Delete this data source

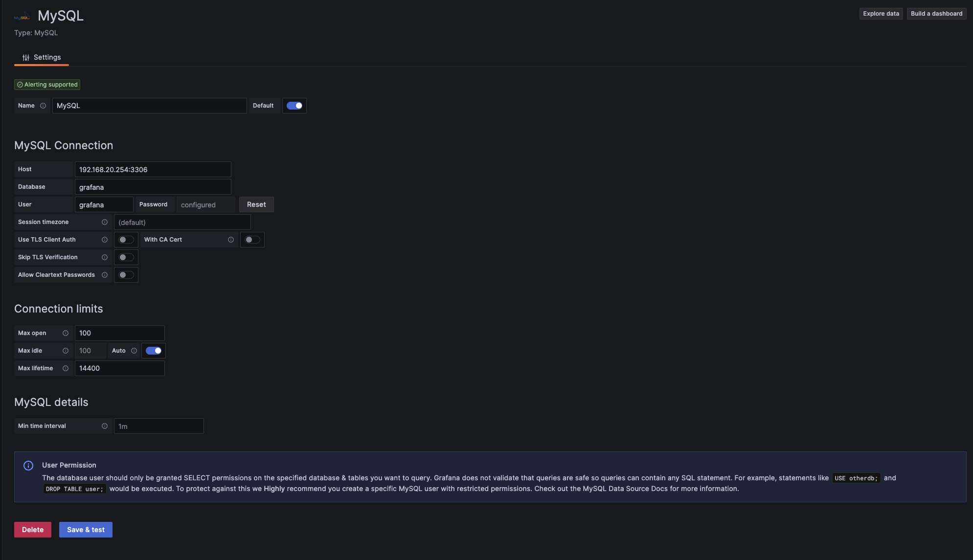click(x=33, y=530)
